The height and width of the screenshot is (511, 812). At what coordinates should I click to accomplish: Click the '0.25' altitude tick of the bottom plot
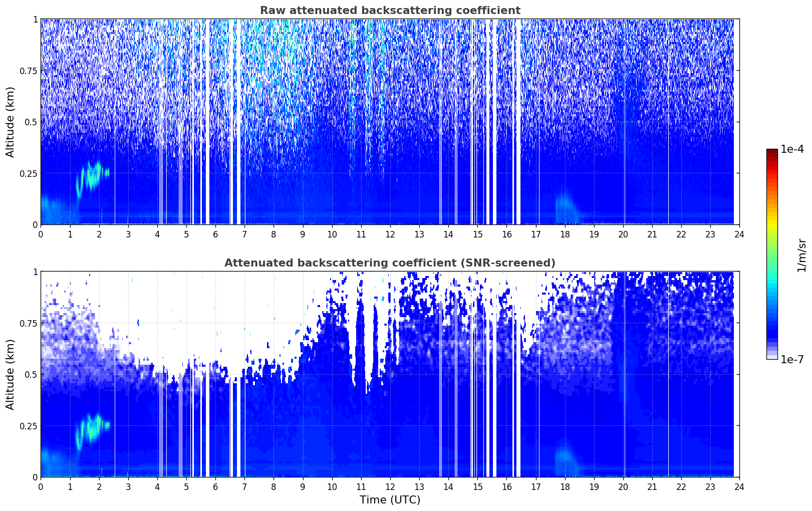click(29, 426)
